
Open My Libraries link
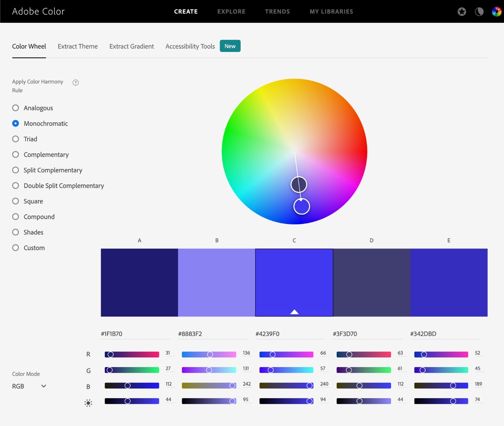pyautogui.click(x=331, y=12)
